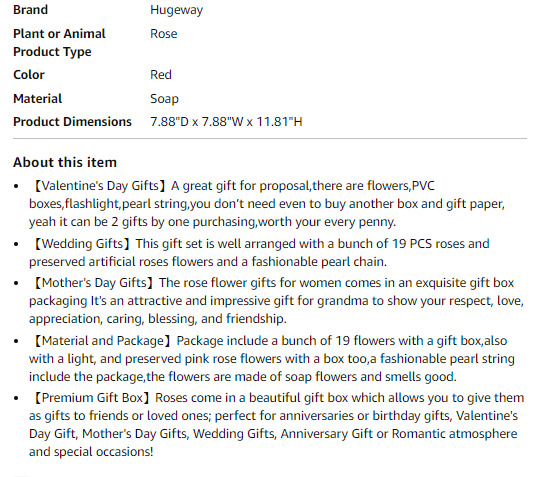548x477 pixels.
Task: Click the Premium Gift Box bullet title
Action: tap(92, 398)
